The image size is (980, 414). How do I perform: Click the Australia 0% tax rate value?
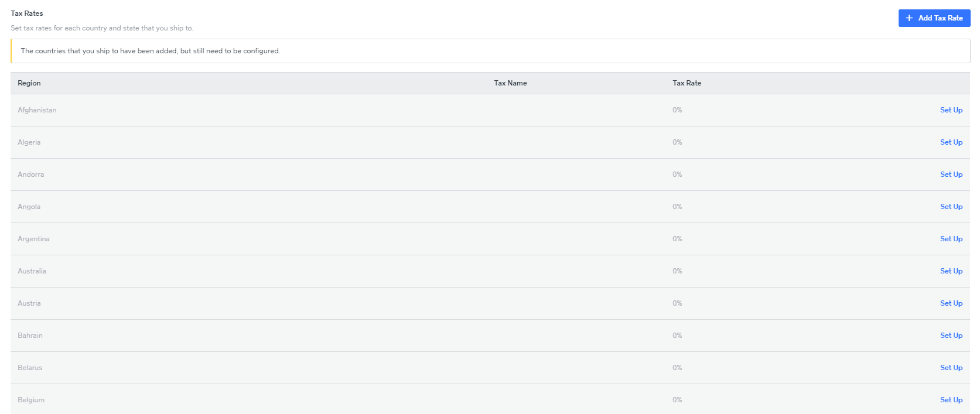(x=677, y=271)
